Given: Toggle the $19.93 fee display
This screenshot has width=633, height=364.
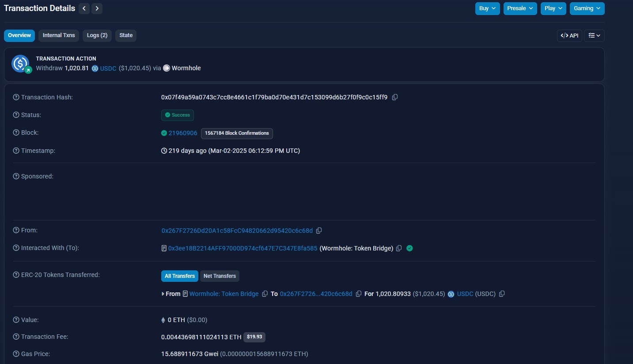Looking at the screenshot, I should 254,337.
